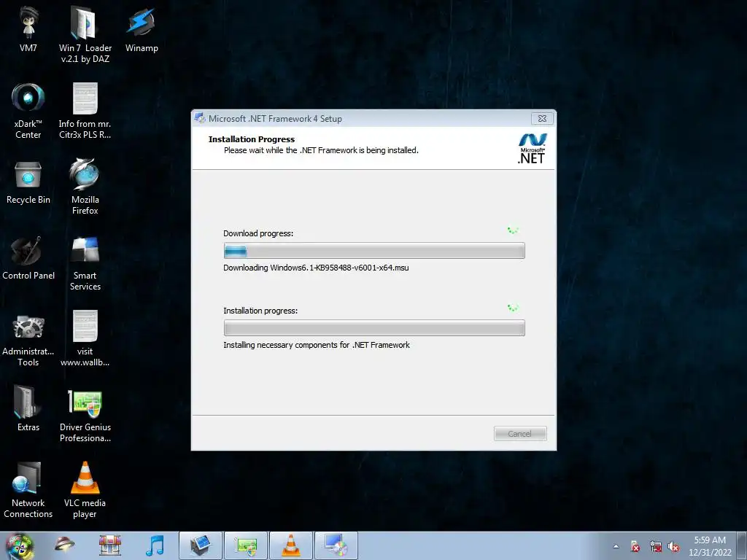This screenshot has width=747, height=560.
Task: Click 'Installing necessary components' status text
Action: 317,345
